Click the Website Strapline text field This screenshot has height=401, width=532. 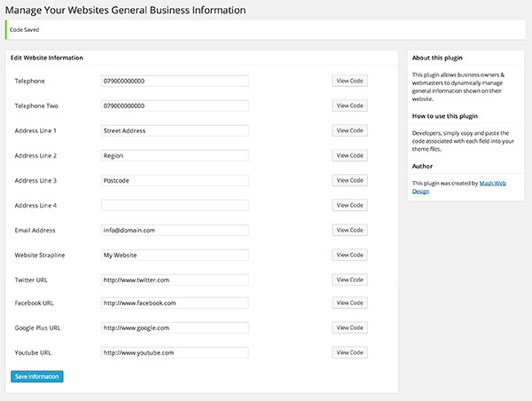175,255
